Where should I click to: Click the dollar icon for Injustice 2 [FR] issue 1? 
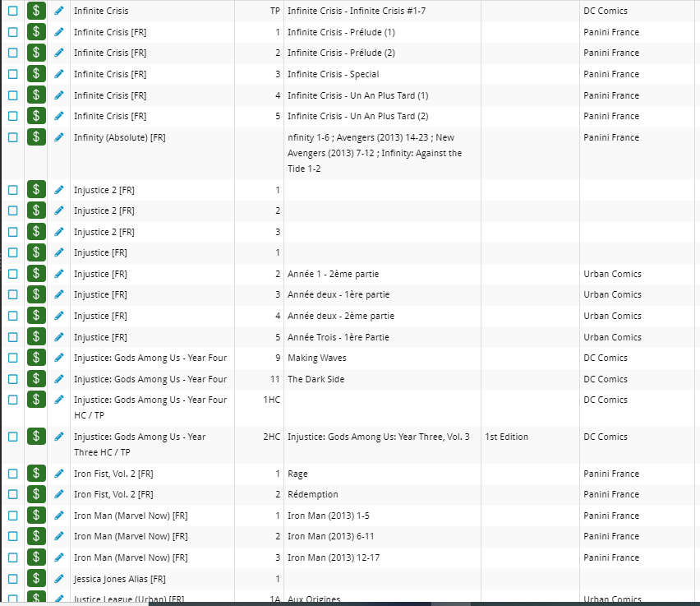coord(36,190)
